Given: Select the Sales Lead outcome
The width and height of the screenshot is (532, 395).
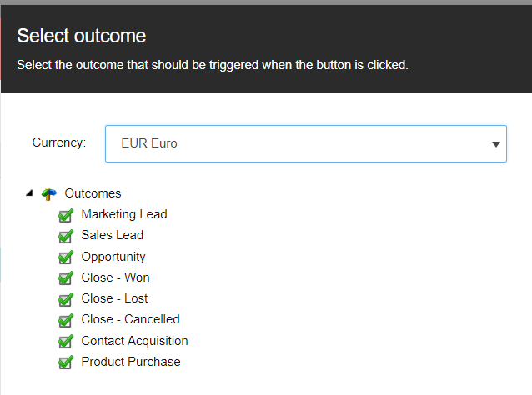Looking at the screenshot, I should coord(113,235).
